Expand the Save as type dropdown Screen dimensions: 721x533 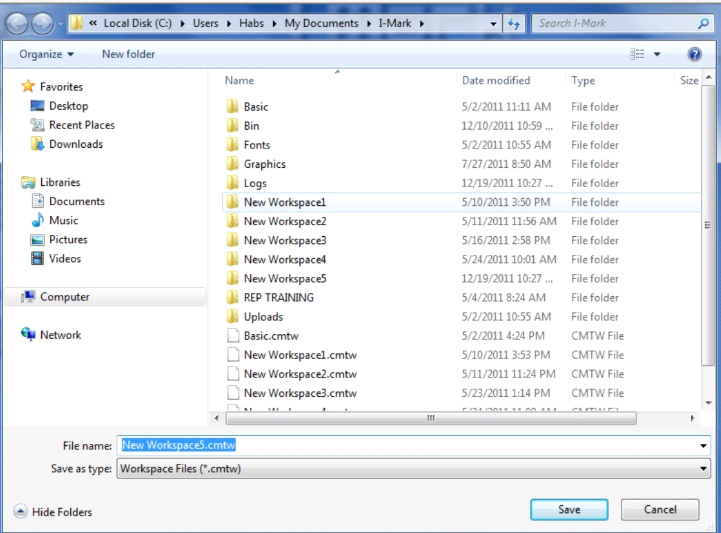(703, 468)
